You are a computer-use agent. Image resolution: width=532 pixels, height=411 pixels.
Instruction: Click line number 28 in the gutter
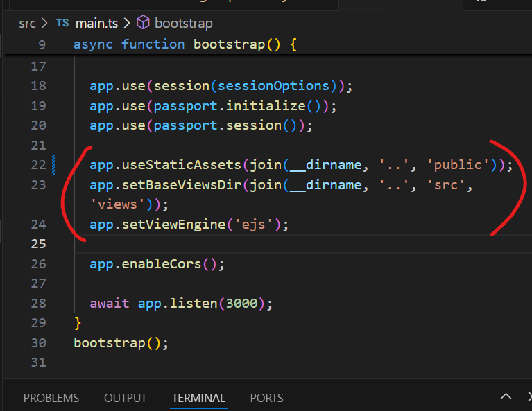click(38, 303)
